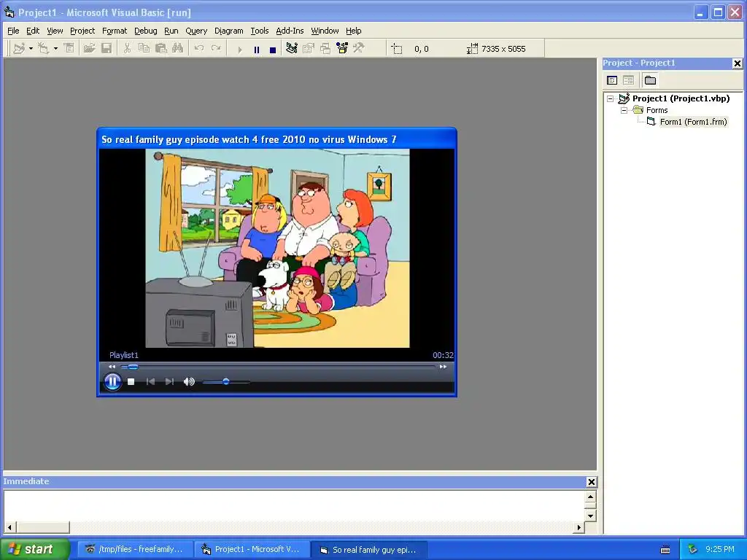Open the Add Project dropdown arrow
Image resolution: width=747 pixels, height=560 pixels.
(31, 49)
